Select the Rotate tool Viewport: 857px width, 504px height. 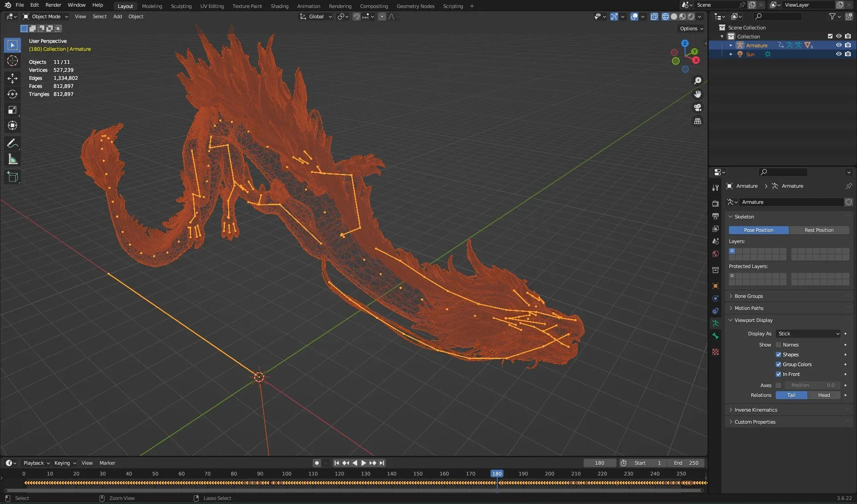tap(12, 94)
